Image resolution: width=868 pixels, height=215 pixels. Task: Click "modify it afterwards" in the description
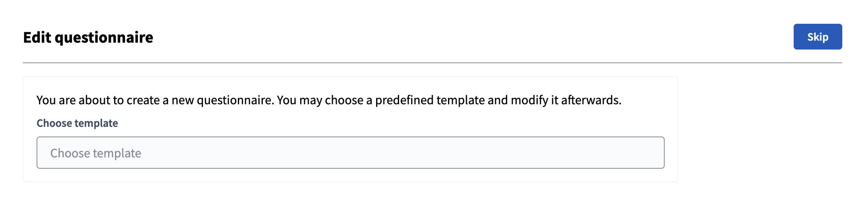[x=565, y=100]
